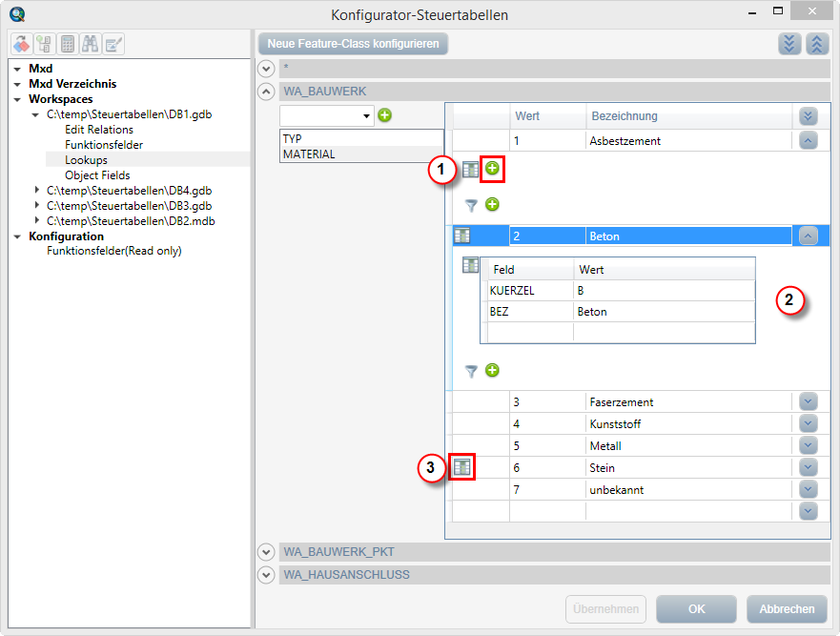Click the edit note icon in left toolbar

click(x=114, y=44)
